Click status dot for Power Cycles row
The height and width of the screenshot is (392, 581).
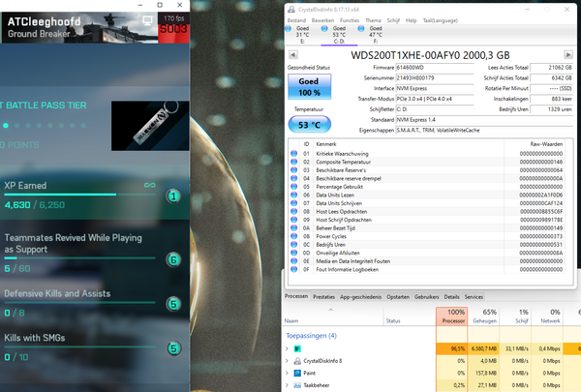(293, 236)
